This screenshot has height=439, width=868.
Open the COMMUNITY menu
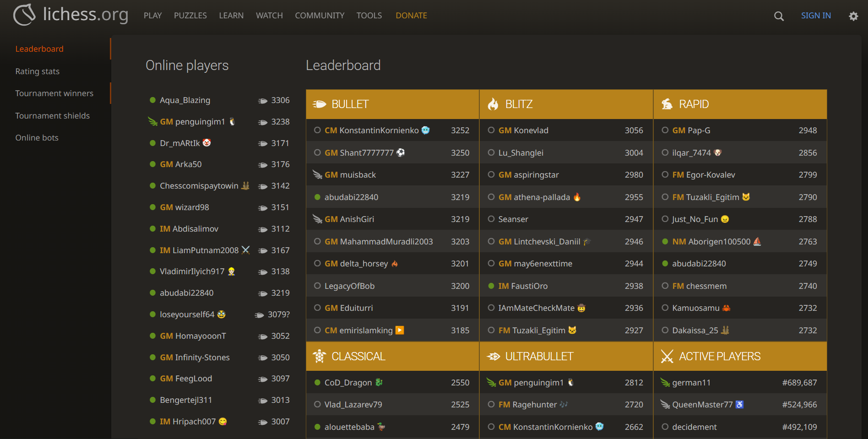[320, 16]
